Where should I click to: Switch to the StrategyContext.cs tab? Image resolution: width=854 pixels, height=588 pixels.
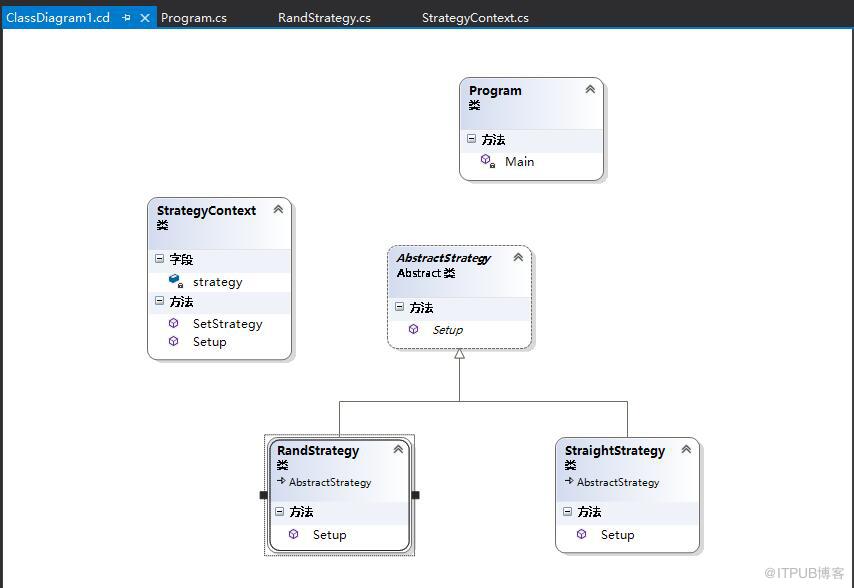475,18
